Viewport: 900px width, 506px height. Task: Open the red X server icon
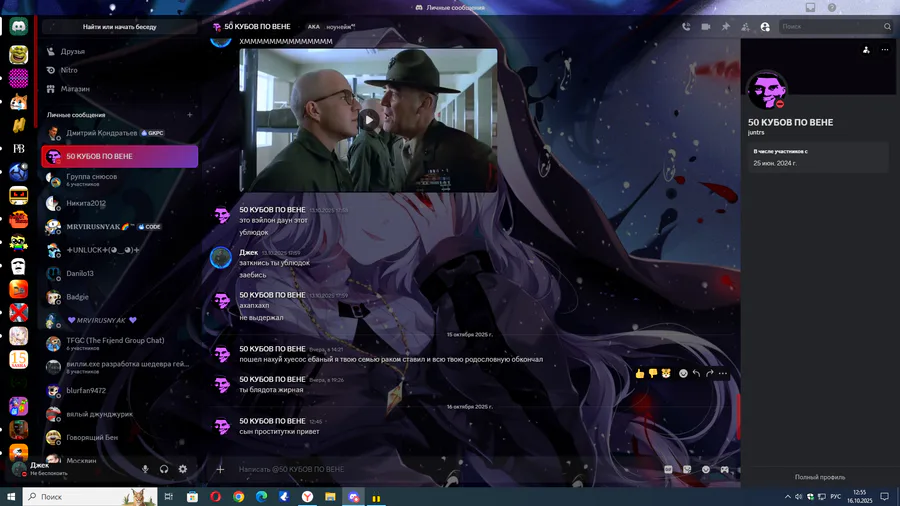point(18,313)
